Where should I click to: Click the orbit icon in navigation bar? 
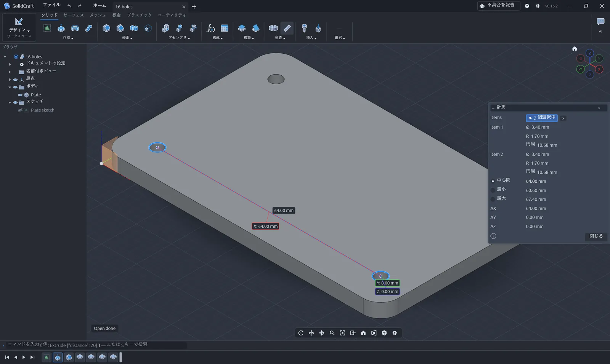tap(301, 333)
